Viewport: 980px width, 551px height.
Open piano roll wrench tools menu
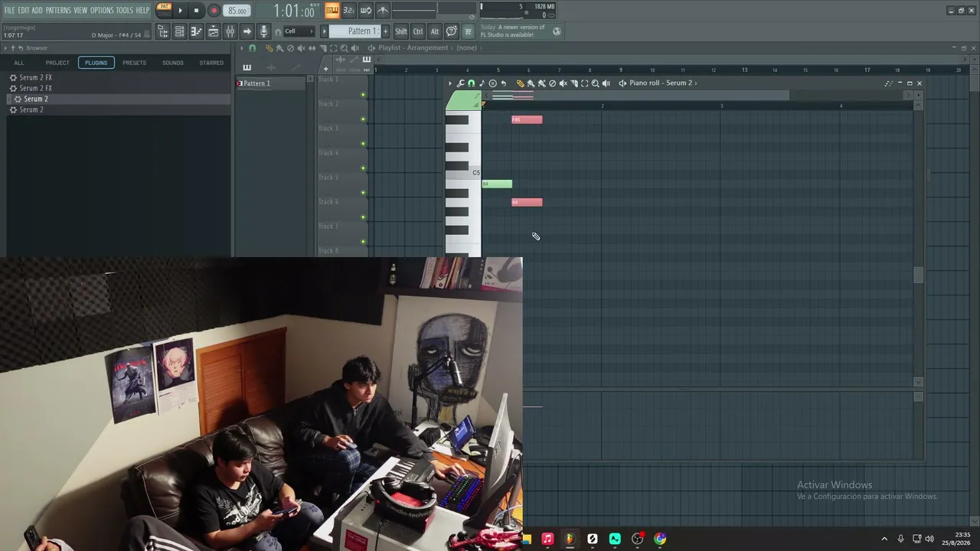pos(460,83)
